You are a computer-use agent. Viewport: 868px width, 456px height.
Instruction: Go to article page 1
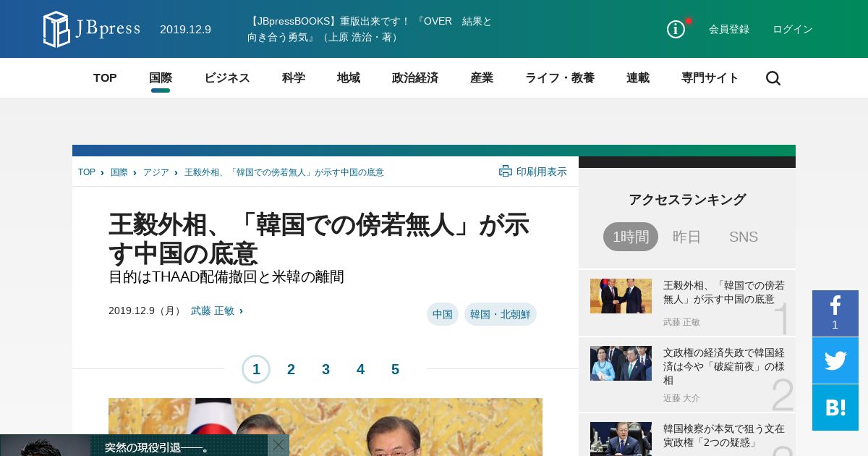pyautogui.click(x=256, y=369)
